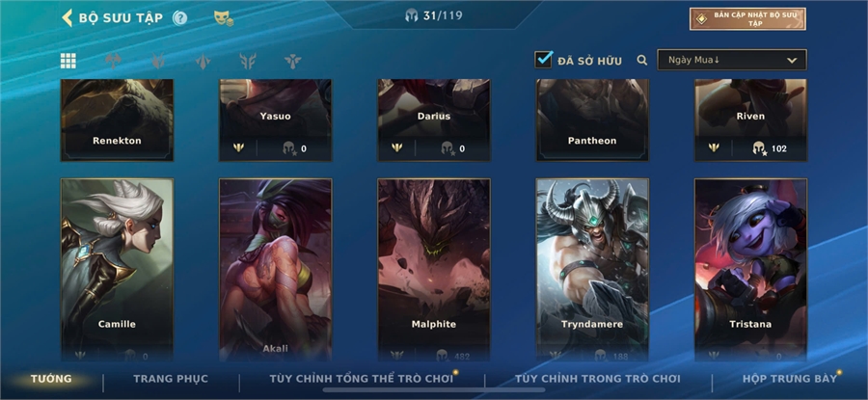Expand the Ngày Mua sort dropdown
Viewport: 868px width, 400px height.
732,60
